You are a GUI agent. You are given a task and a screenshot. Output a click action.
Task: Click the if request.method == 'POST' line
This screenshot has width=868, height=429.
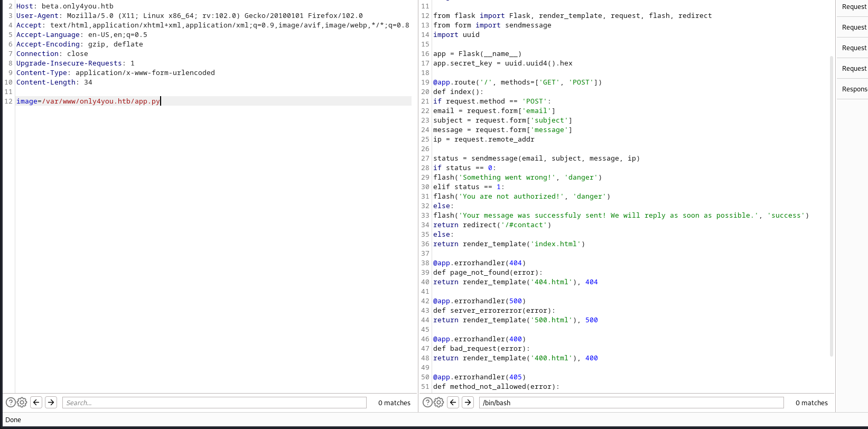coord(492,101)
